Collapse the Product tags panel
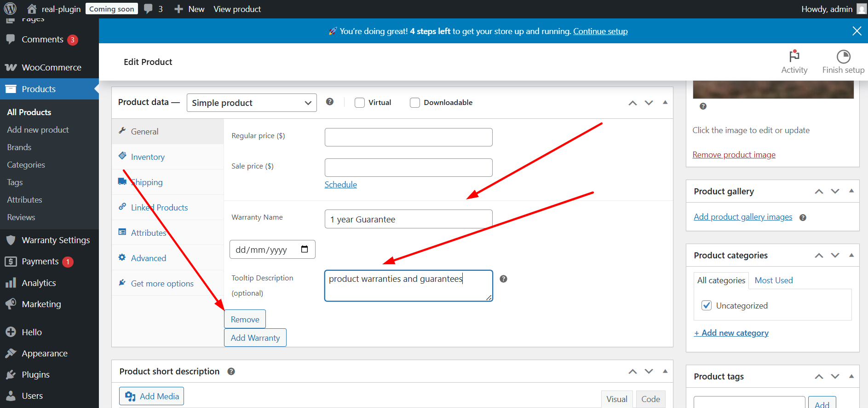The image size is (868, 408). (x=851, y=376)
